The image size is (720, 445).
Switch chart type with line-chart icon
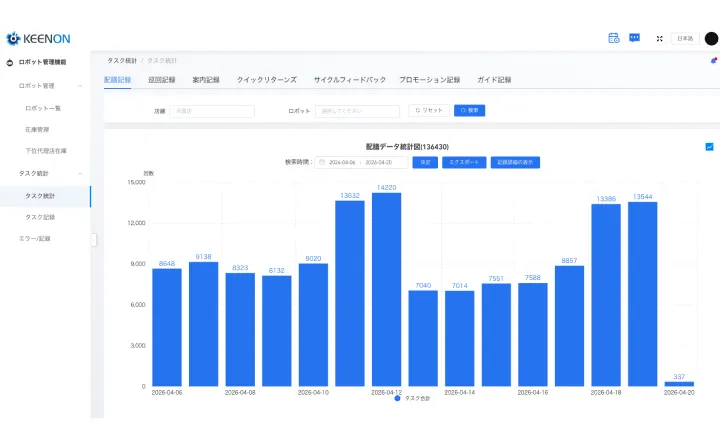[x=709, y=146]
